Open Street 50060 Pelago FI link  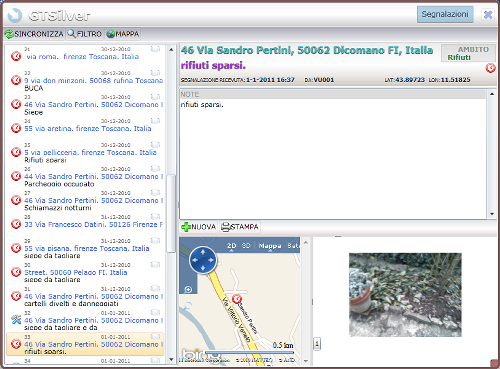coord(76,273)
